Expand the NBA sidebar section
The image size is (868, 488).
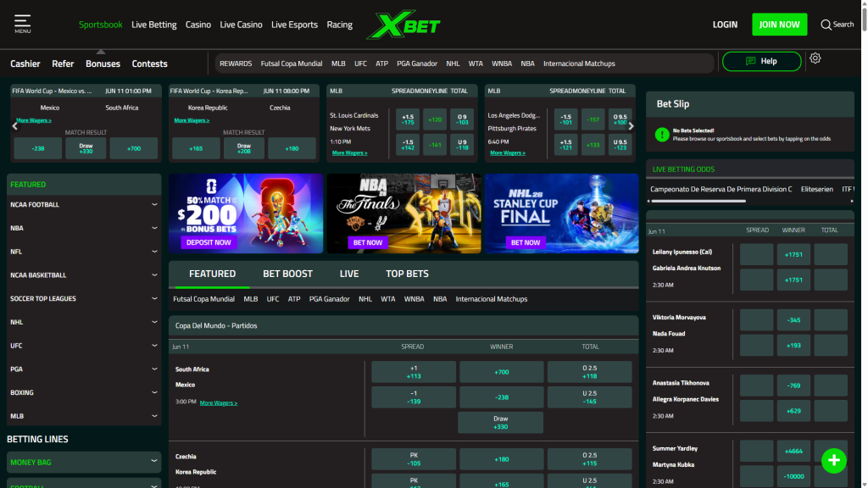[84, 228]
